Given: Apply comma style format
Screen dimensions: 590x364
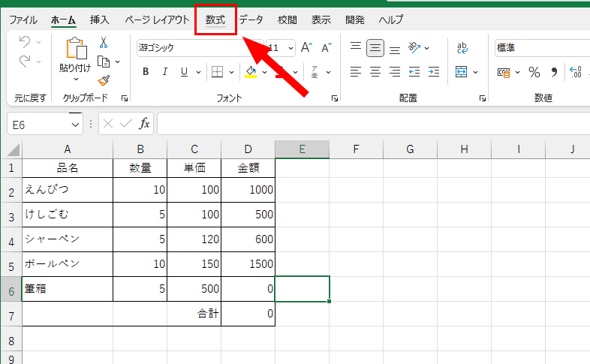Looking at the screenshot, I should 554,72.
